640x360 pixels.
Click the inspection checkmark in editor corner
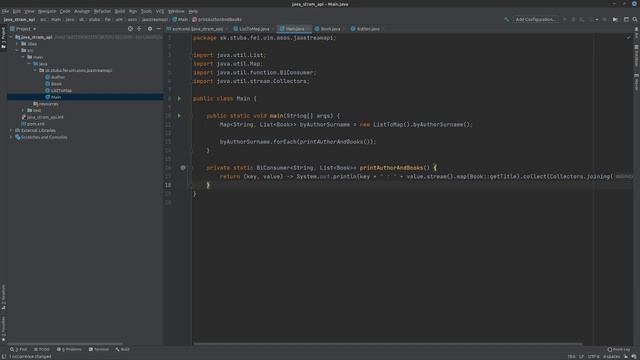628,38
